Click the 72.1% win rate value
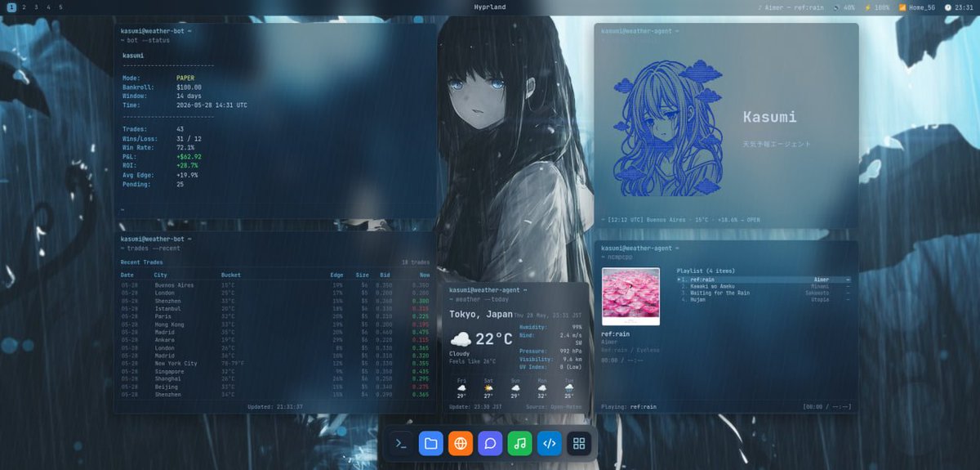 185,147
